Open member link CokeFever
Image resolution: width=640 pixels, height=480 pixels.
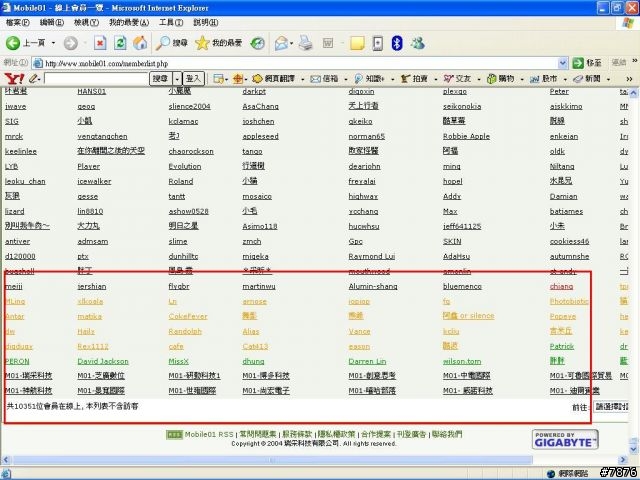tap(188, 316)
